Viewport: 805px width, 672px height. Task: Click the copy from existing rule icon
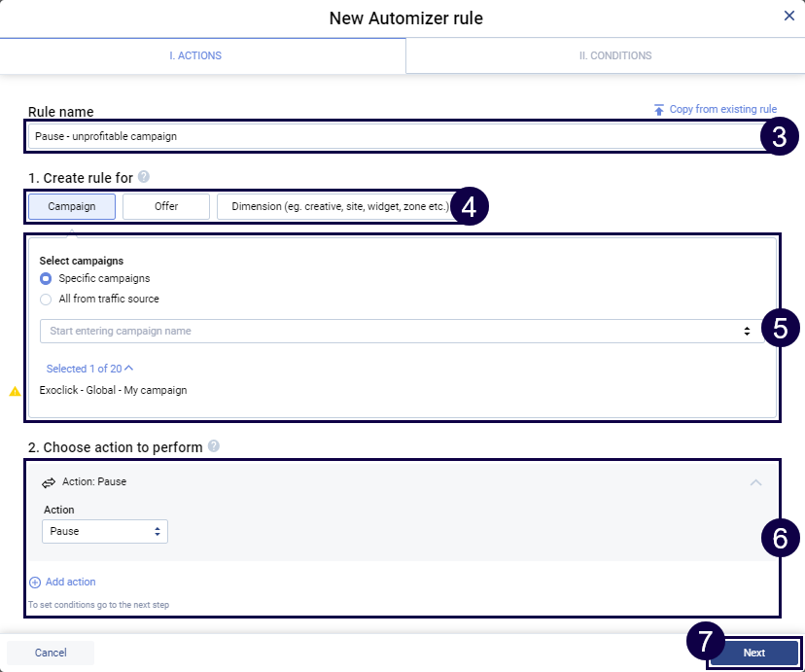(x=659, y=110)
